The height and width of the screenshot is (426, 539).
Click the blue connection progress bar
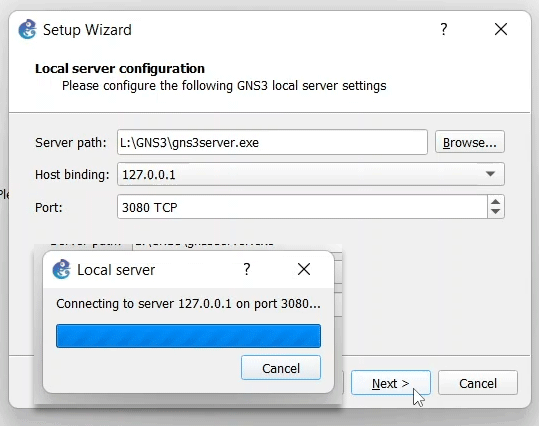[188, 336]
